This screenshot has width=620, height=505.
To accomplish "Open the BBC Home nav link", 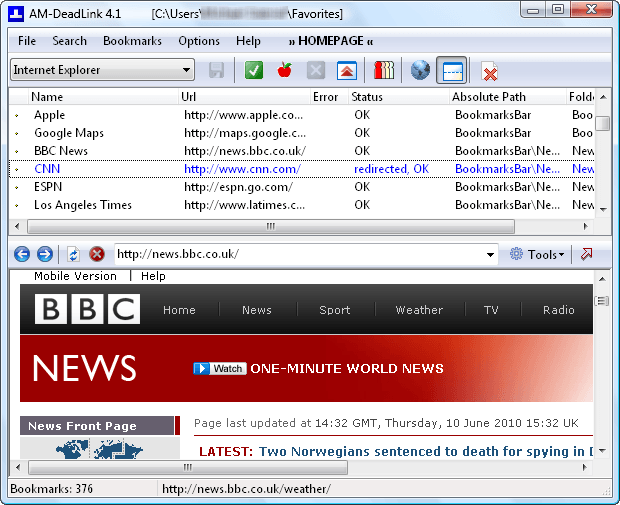I will [179, 310].
